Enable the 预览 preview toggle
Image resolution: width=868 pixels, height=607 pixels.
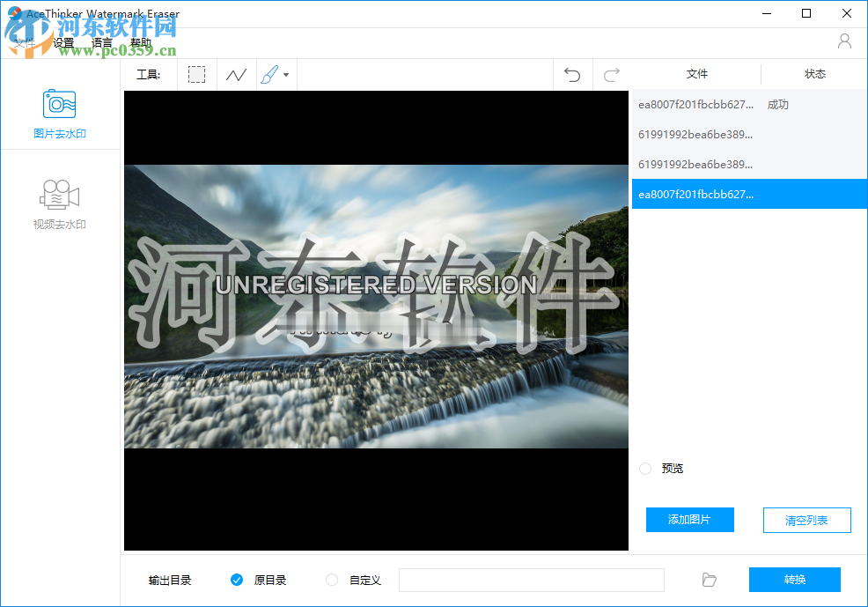[645, 468]
